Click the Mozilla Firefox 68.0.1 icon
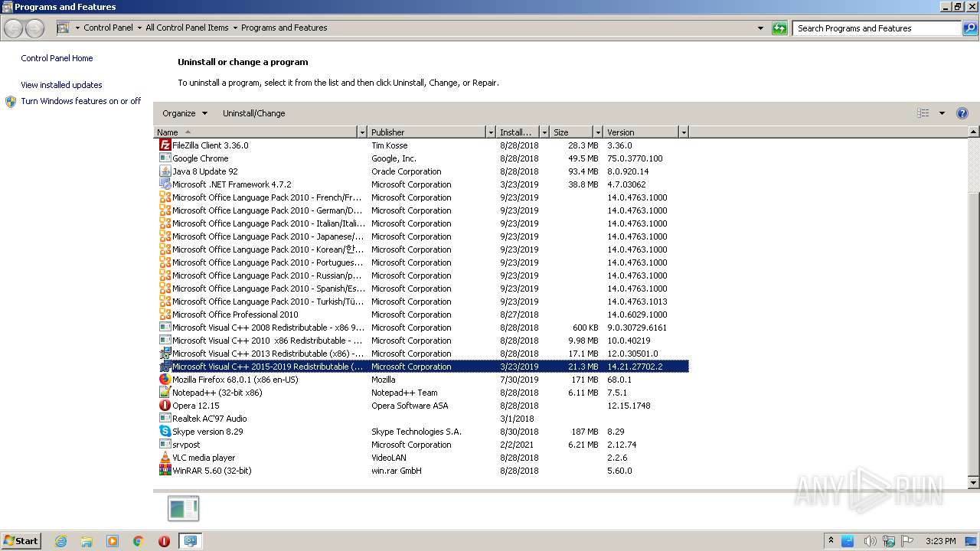Image resolution: width=980 pixels, height=551 pixels. coord(165,380)
